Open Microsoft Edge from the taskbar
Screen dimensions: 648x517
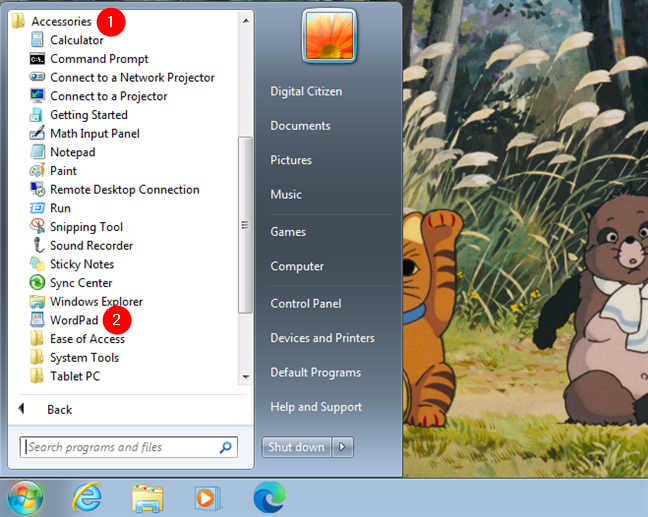click(x=269, y=497)
